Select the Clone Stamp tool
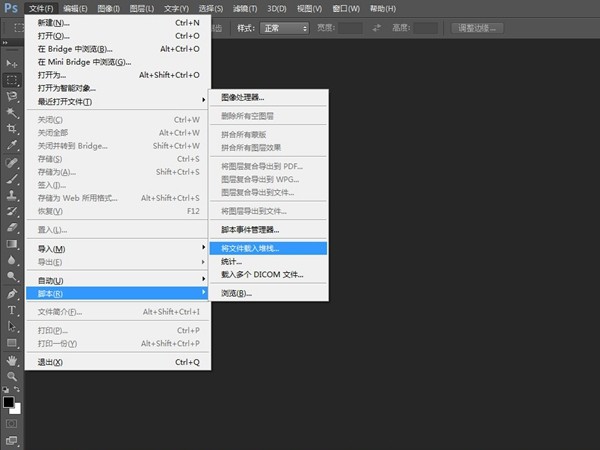Screen dimensions: 600x450 click(11, 195)
